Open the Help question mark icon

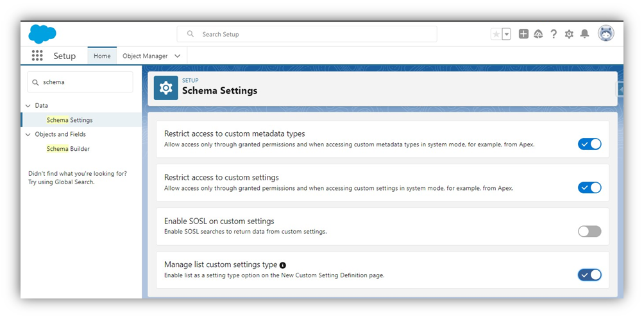(x=554, y=35)
